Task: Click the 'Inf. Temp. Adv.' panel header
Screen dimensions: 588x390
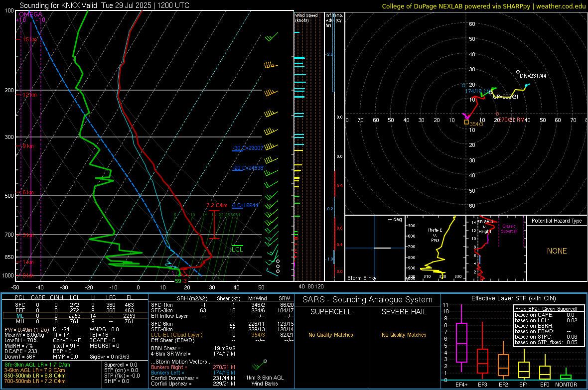Action: pyautogui.click(x=334, y=20)
